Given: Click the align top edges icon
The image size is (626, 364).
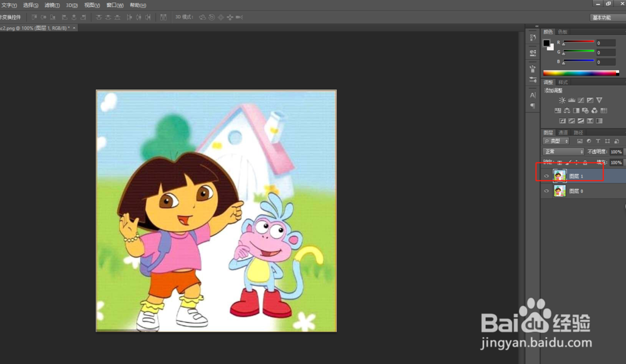Looking at the screenshot, I should (x=34, y=17).
